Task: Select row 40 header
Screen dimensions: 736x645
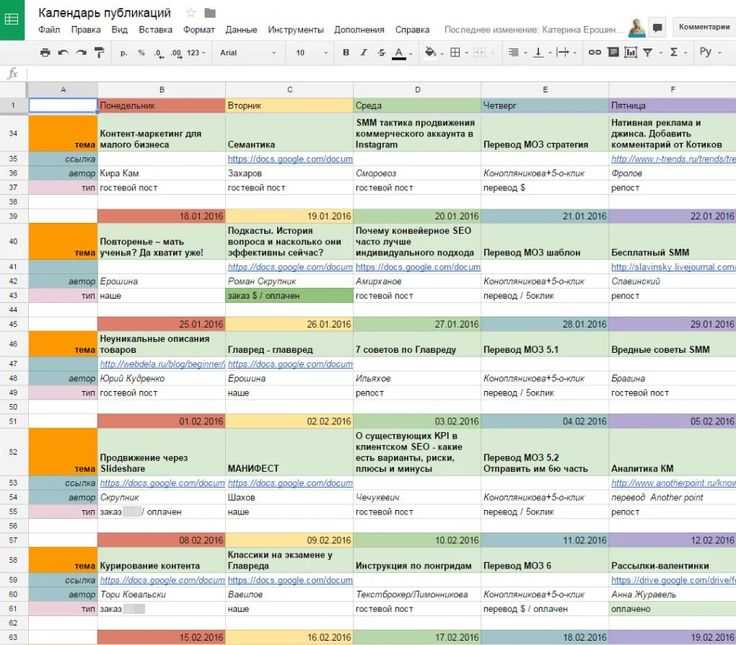Action: click(13, 242)
